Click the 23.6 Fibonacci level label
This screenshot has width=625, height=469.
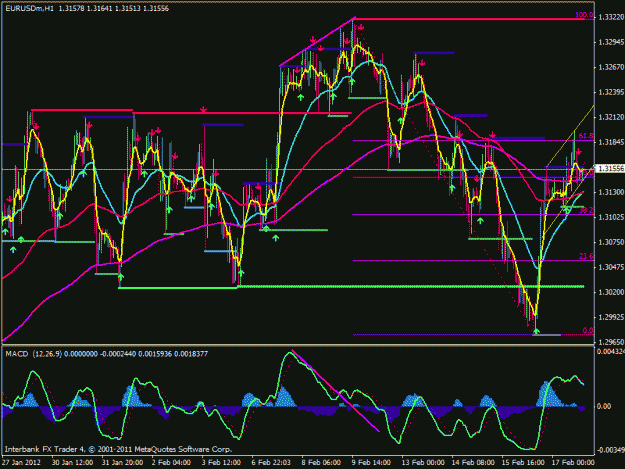[x=586, y=256]
